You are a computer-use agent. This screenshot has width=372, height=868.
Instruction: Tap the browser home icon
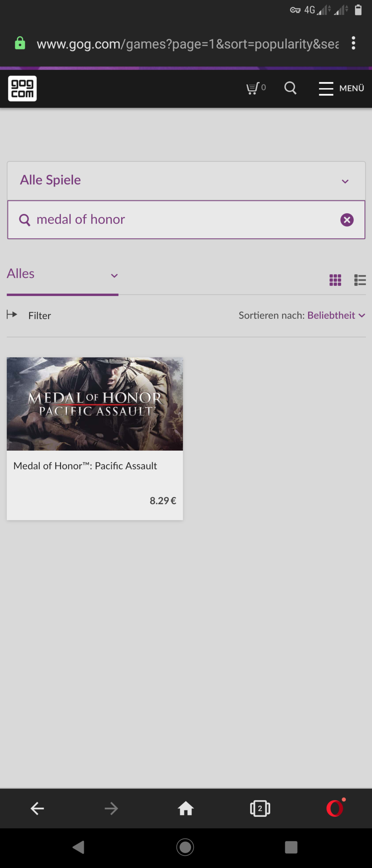pos(186,808)
